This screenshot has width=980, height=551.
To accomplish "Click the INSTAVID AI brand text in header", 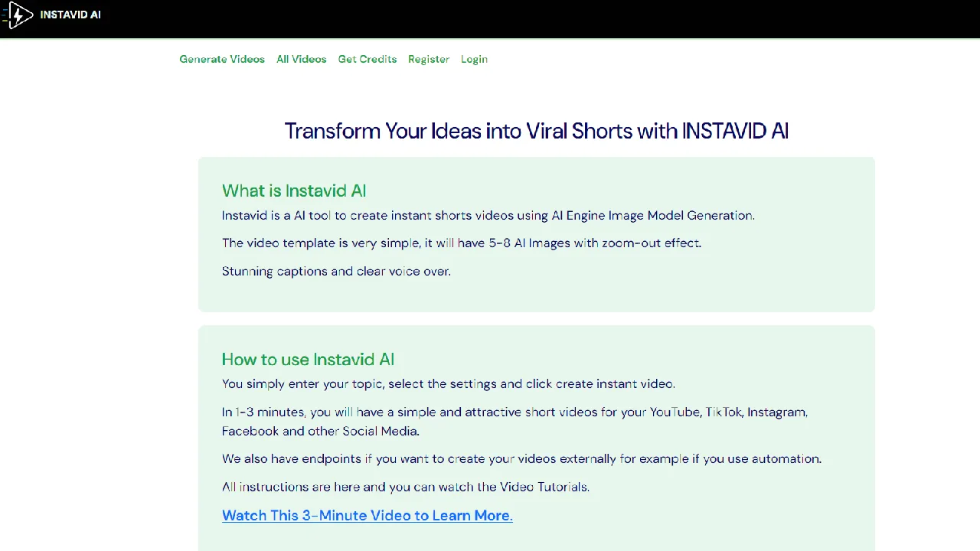I will [x=70, y=15].
